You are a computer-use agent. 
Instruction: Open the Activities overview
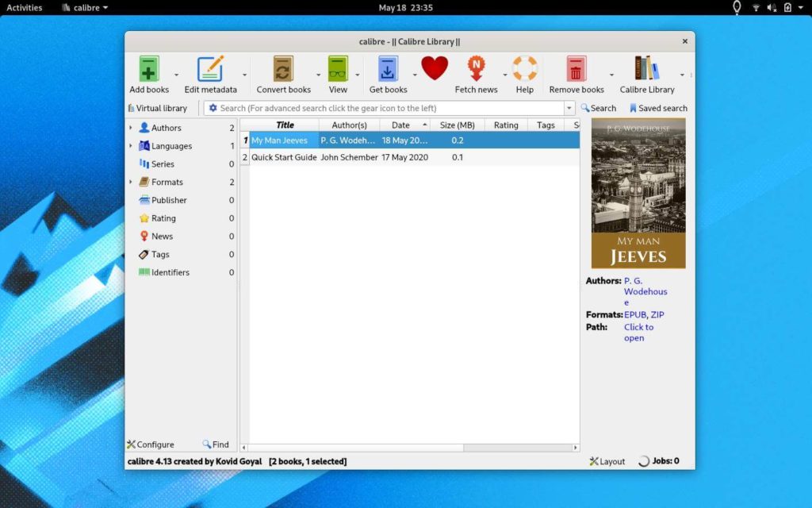[24, 7]
